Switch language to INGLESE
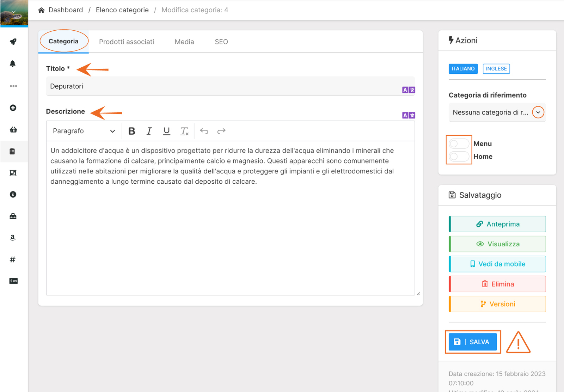This screenshot has height=392, width=564. [496, 69]
